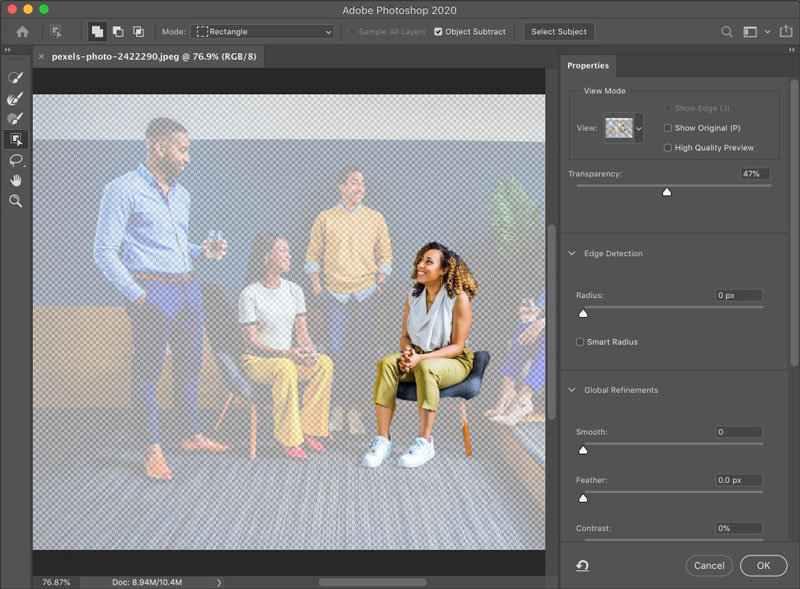Viewport: 800px width, 589px height.
Task: Pick the Lasso tool
Action: (15, 160)
